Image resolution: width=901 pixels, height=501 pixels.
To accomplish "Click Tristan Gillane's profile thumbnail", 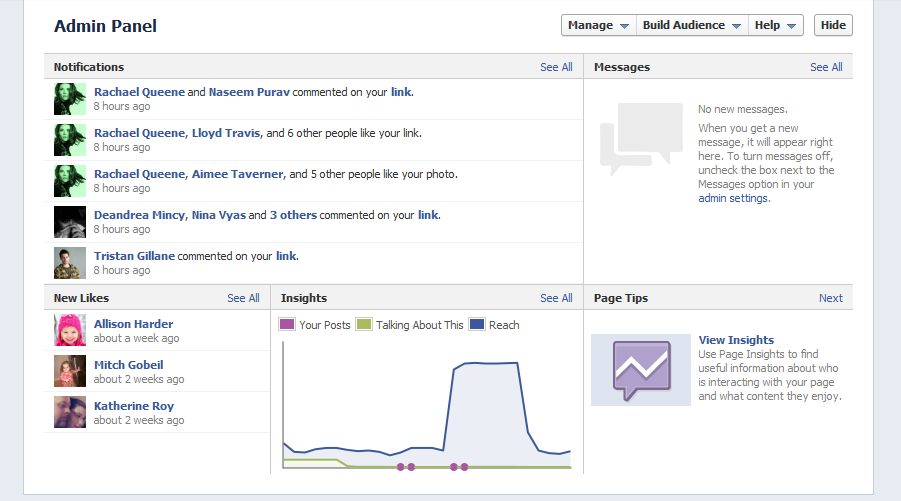I will [70, 263].
